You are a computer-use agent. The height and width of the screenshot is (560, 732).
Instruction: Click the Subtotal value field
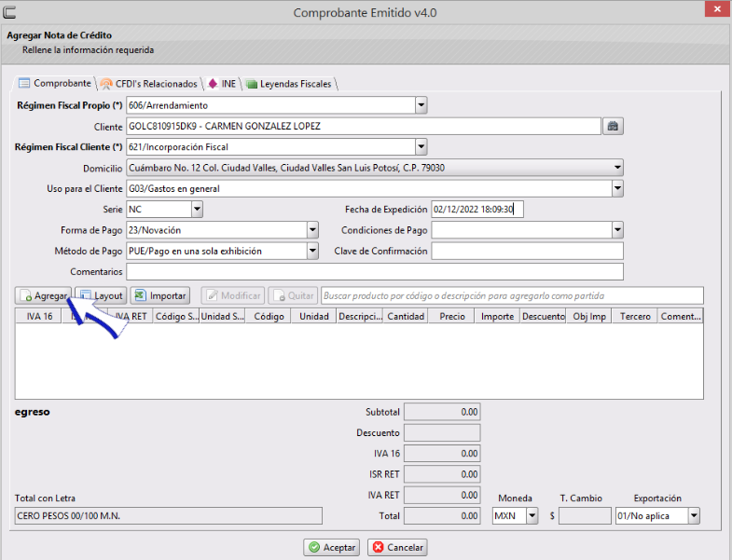pyautogui.click(x=442, y=412)
